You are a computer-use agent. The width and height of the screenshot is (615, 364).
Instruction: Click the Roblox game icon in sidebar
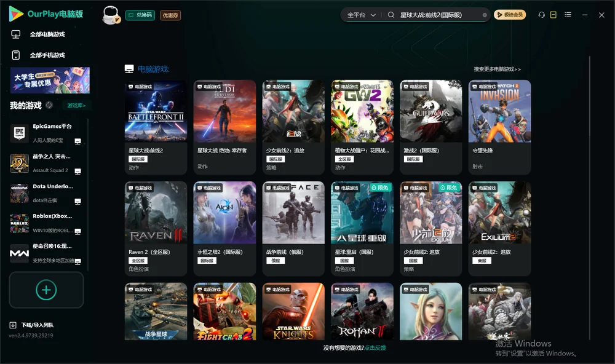click(x=19, y=224)
